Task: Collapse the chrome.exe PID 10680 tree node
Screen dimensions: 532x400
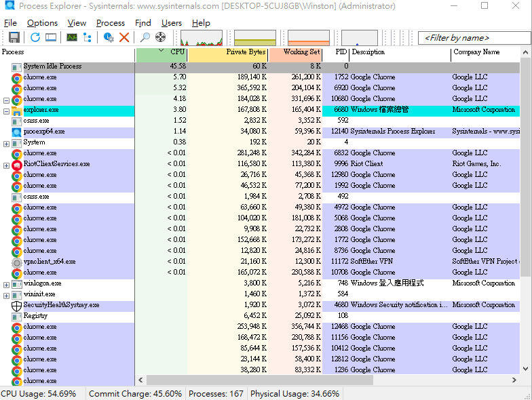Action: 6,100
